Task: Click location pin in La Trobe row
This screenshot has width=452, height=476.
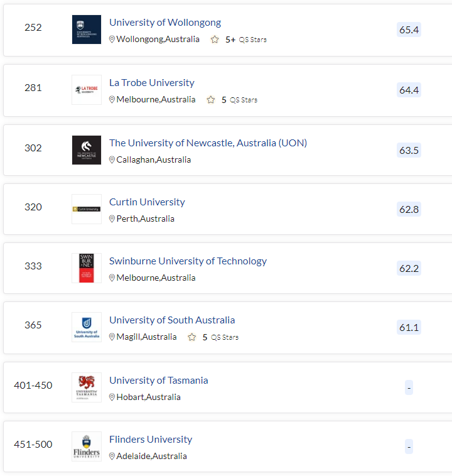Action: point(112,100)
